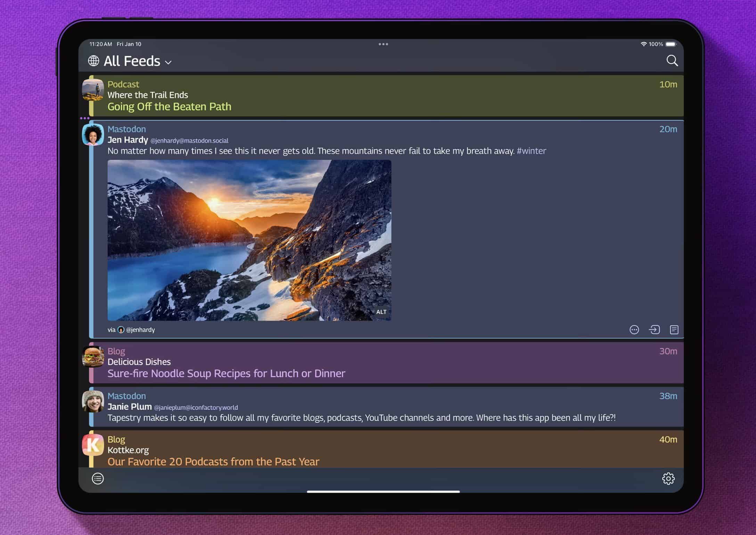Click Blog label above Kottke.org

(x=116, y=439)
